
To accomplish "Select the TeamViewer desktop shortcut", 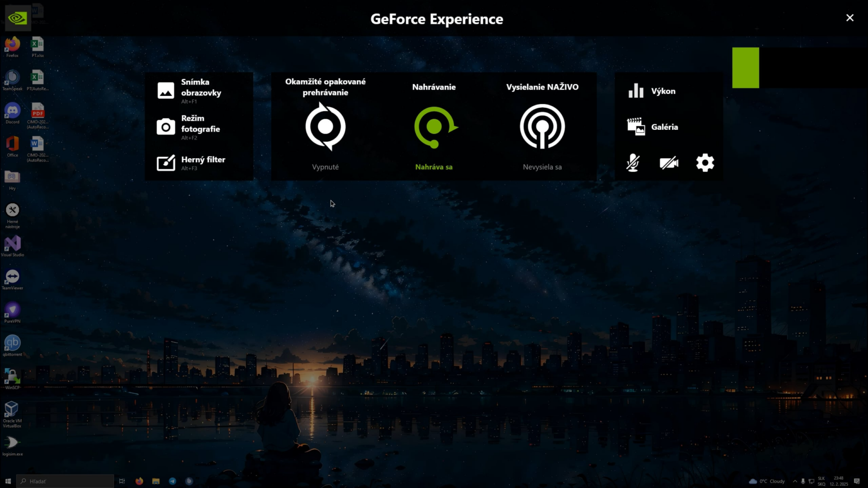I will [12, 280].
